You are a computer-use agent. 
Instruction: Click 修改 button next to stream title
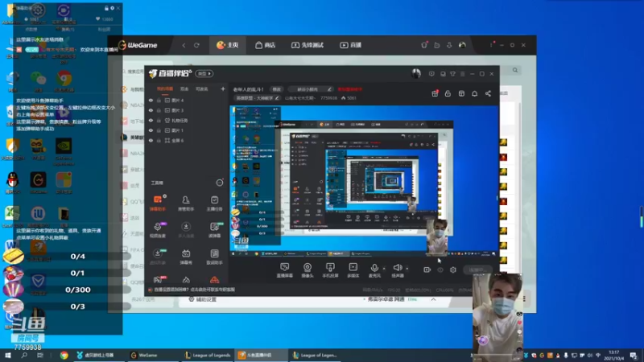pos(276,89)
